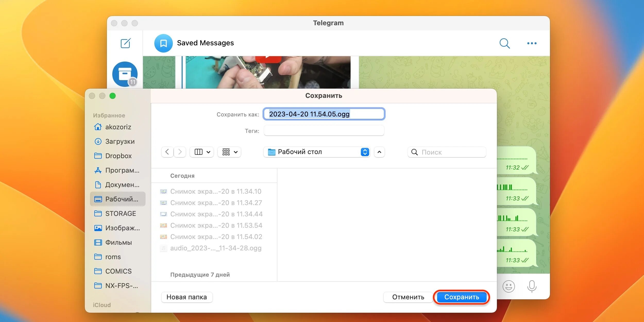Viewport: 644px width, 322px height.
Task: Select the Dropbox sidebar folder
Action: pyautogui.click(x=118, y=156)
